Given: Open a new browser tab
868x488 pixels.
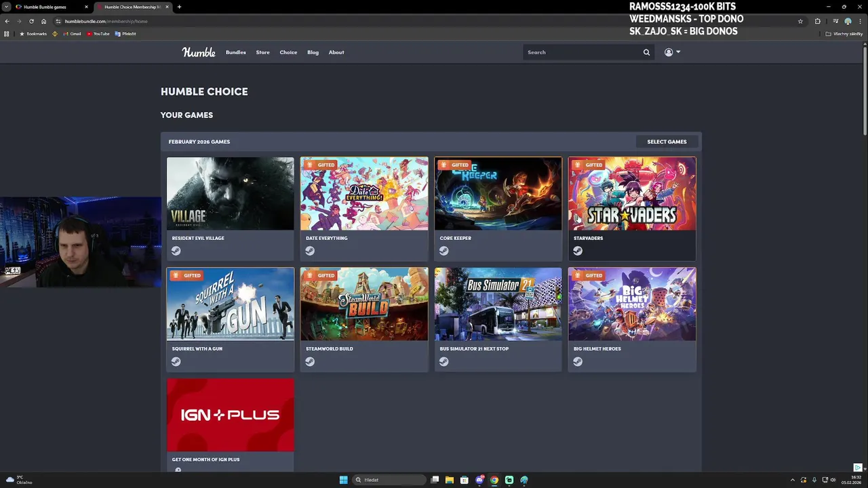Looking at the screenshot, I should tap(179, 7).
